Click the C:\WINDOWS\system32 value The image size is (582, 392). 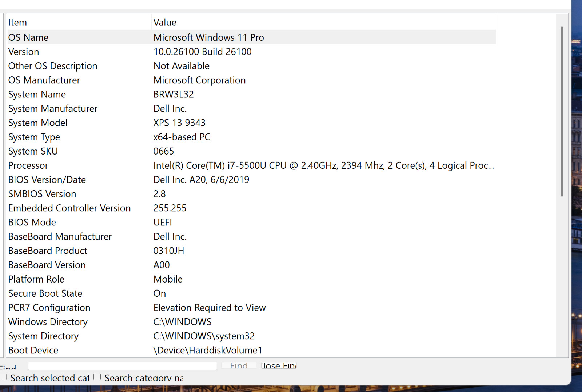(x=204, y=336)
